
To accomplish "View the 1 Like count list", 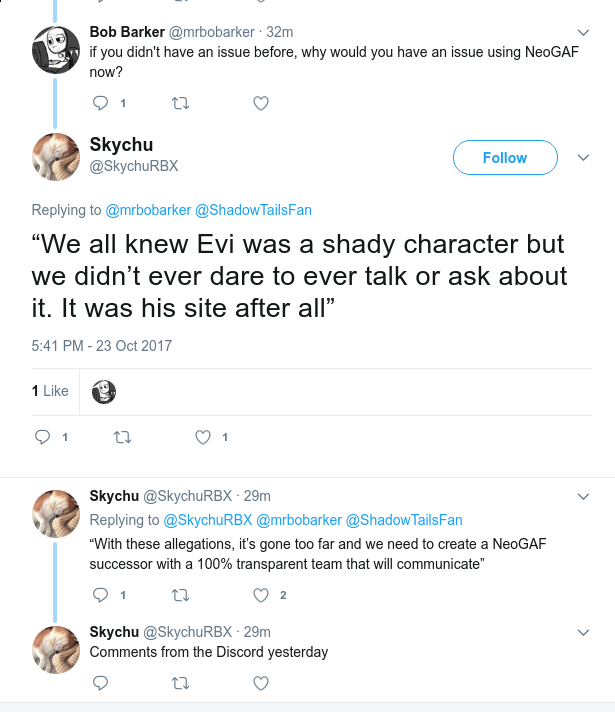I will 50,391.
